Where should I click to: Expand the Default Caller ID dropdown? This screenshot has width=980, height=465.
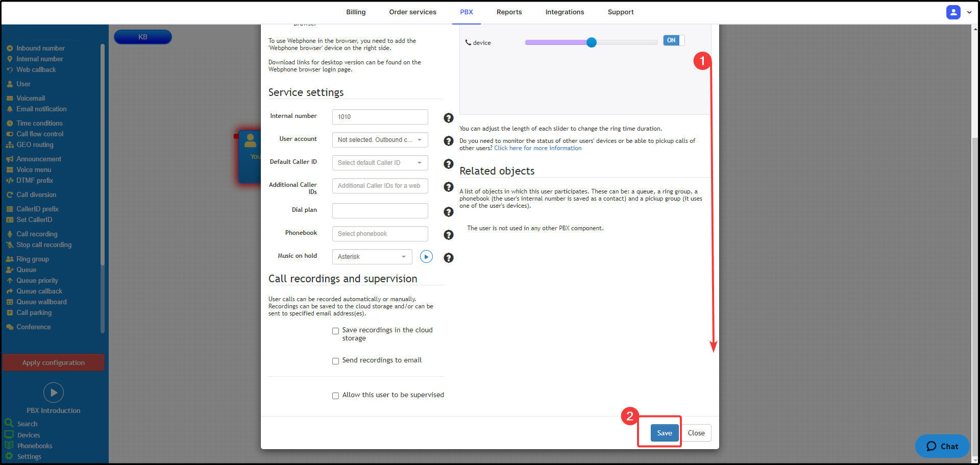380,163
